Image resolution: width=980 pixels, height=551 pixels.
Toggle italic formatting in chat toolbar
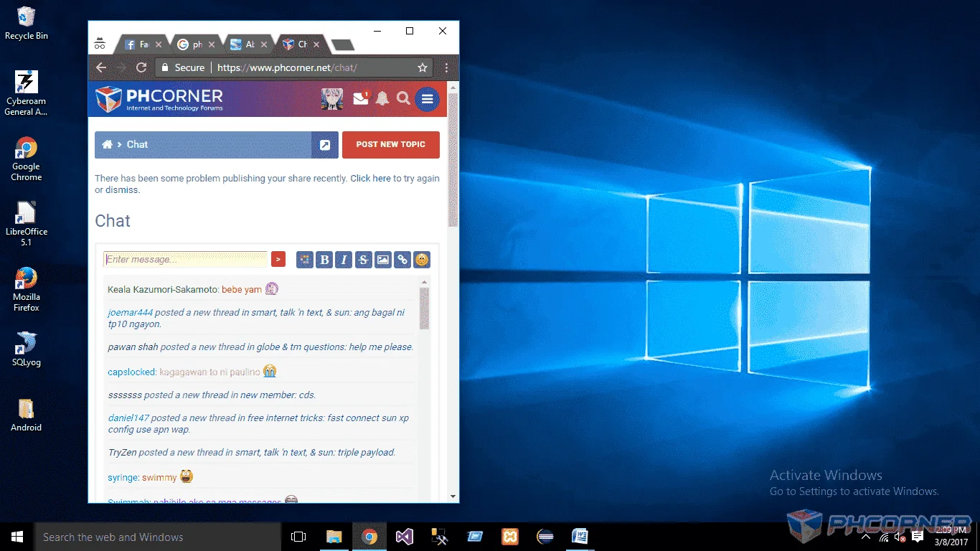click(344, 260)
